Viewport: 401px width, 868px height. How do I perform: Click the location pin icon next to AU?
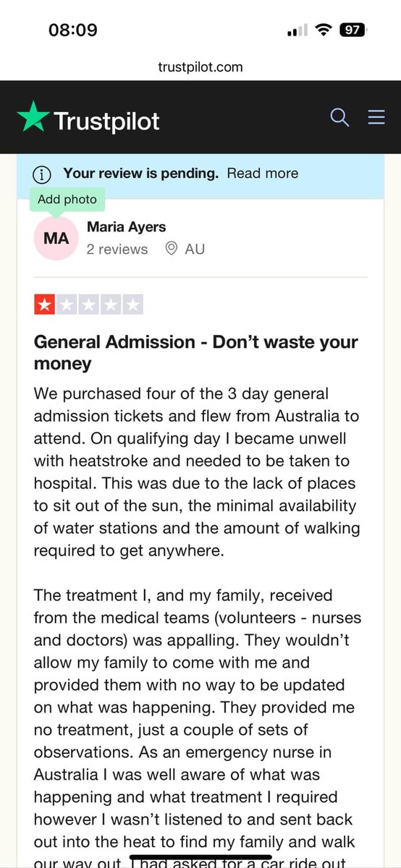pos(172,249)
